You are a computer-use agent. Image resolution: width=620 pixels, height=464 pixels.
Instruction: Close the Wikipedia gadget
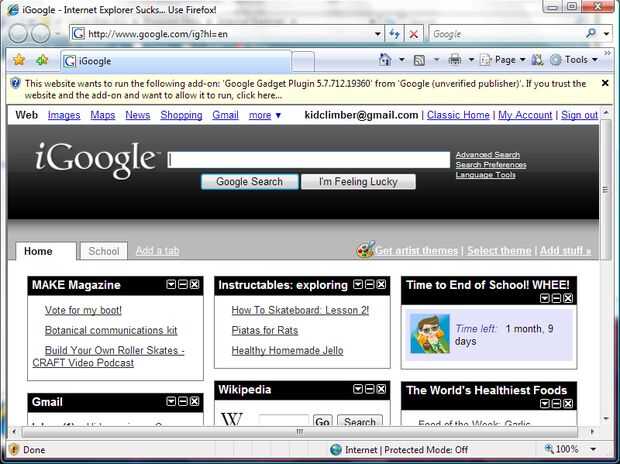(381, 389)
